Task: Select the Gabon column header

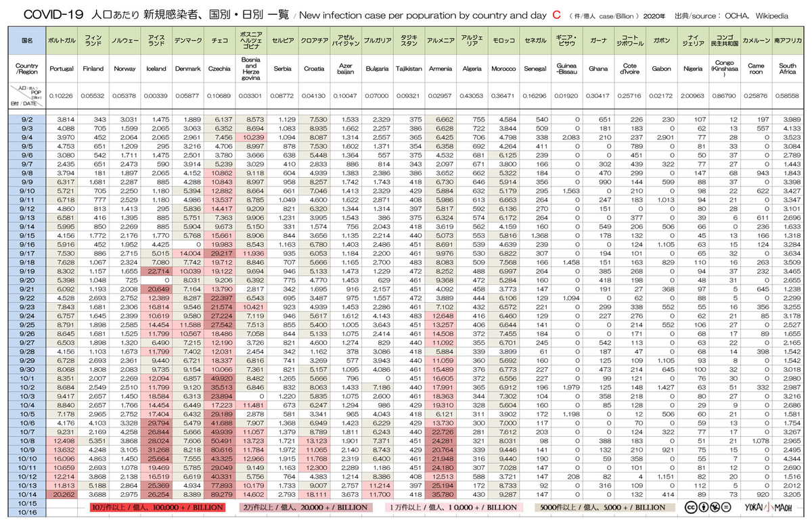Action: (660, 69)
